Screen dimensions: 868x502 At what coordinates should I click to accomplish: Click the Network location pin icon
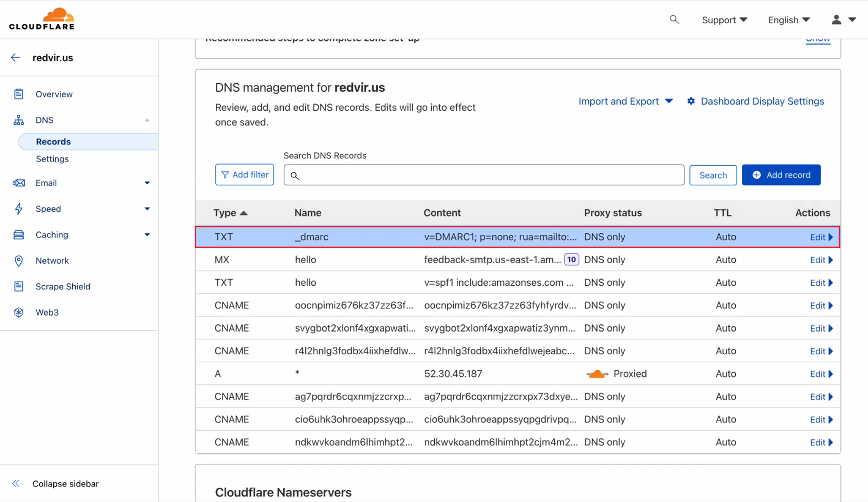[19, 261]
